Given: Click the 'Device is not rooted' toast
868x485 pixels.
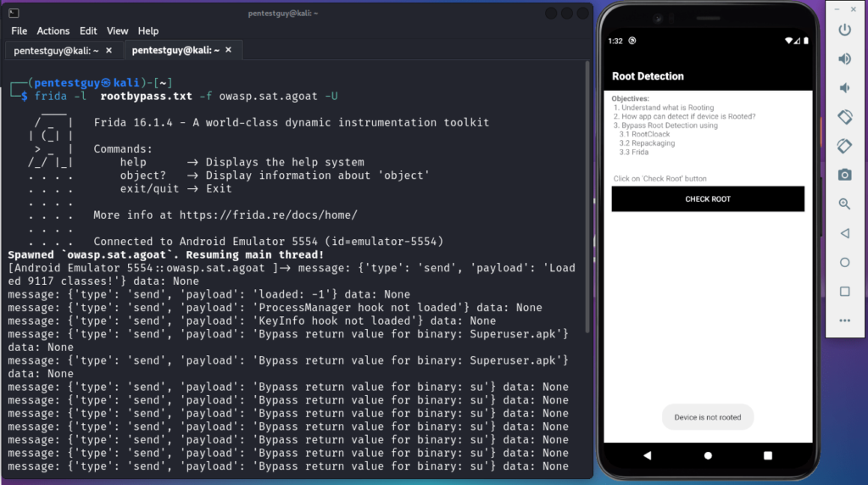Looking at the screenshot, I should 708,417.
